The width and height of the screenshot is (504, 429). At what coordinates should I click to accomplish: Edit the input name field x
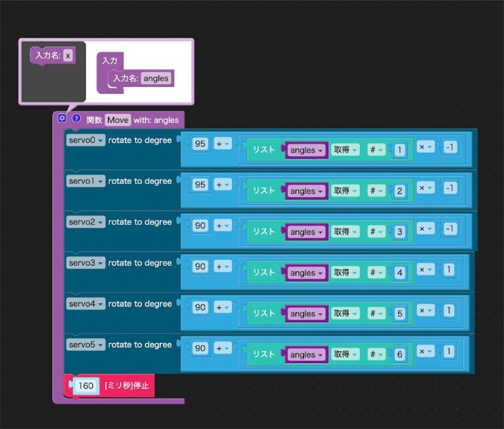[68, 56]
